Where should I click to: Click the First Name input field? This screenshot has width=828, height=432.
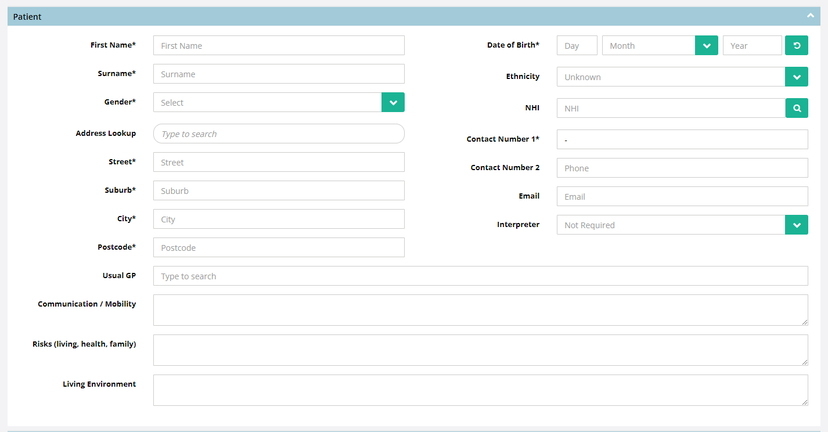tap(279, 45)
